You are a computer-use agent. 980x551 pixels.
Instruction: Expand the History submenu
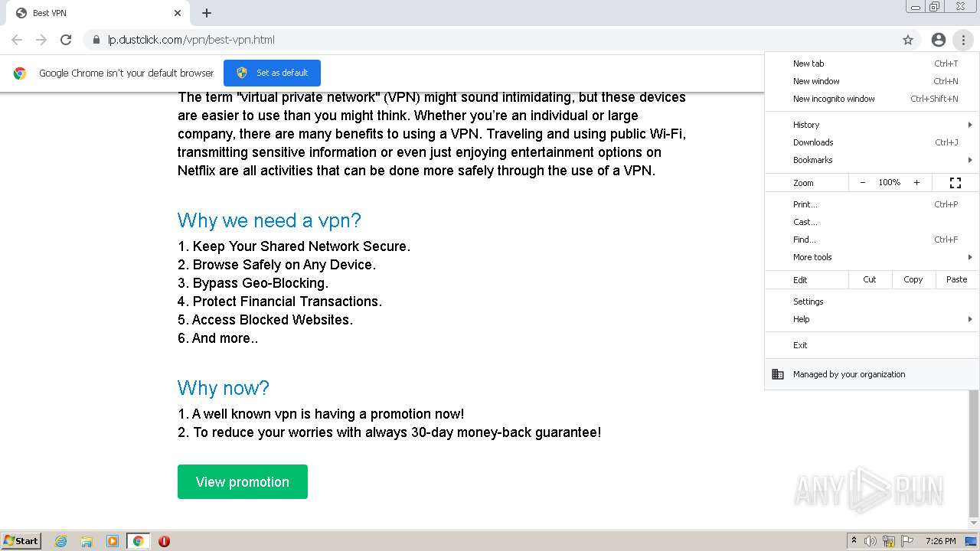pos(872,125)
